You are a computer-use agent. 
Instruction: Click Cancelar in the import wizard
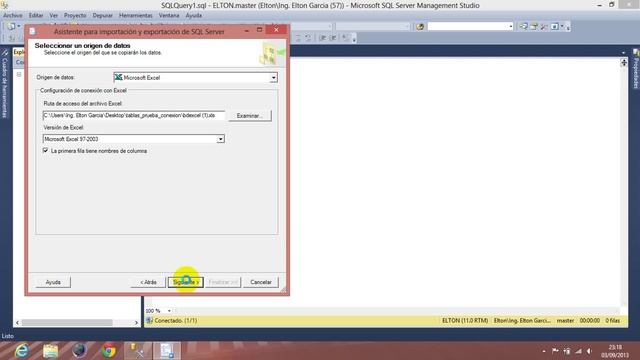(x=261, y=282)
